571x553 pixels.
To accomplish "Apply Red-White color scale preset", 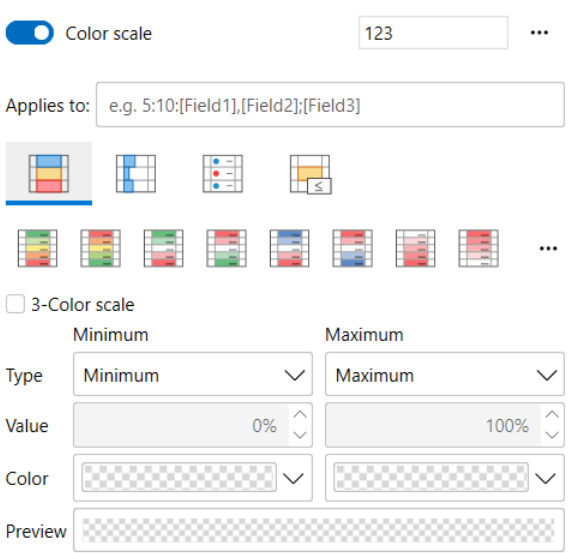I will [x=479, y=248].
